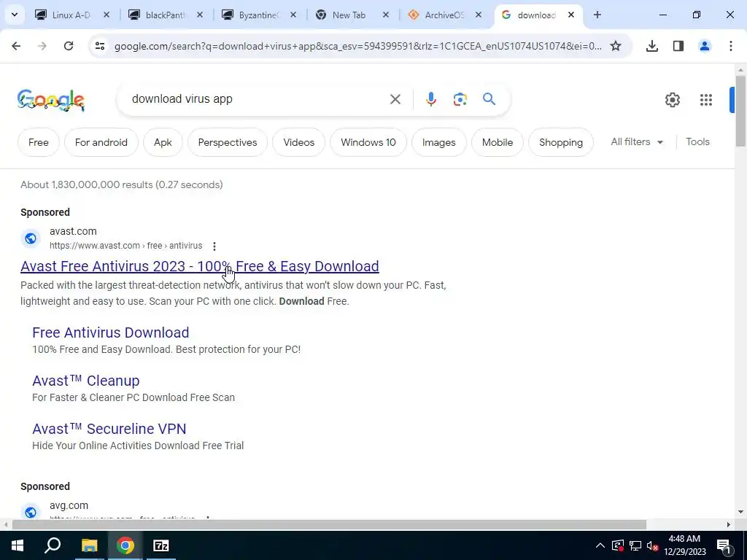Click the horizontal scrollbar right arrow

pos(729,525)
